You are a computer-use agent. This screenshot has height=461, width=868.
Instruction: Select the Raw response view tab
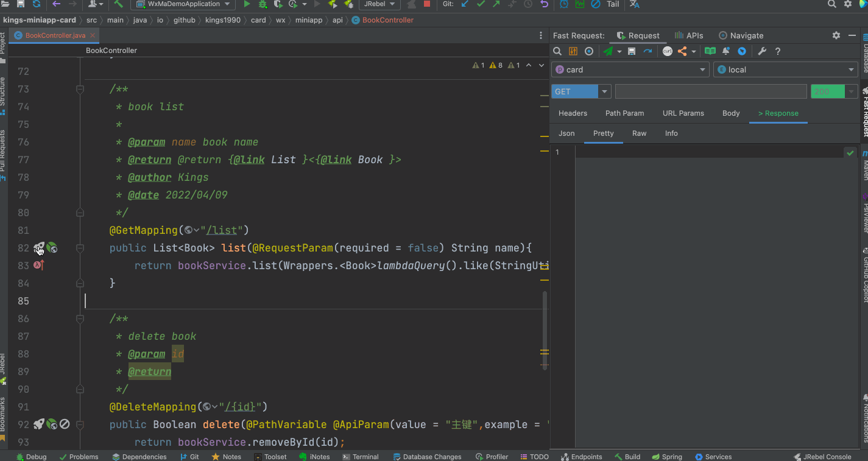tap(639, 133)
